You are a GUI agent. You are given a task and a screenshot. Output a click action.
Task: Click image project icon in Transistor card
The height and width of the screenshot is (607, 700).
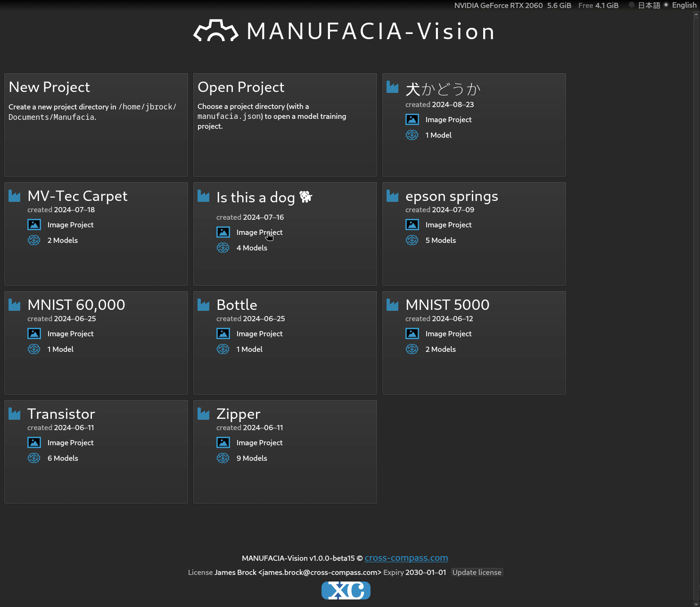(x=34, y=443)
